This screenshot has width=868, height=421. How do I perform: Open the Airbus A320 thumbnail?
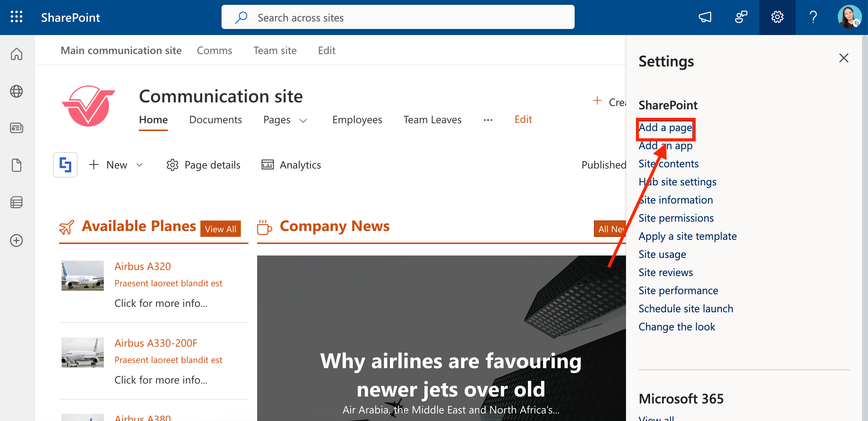pyautogui.click(x=83, y=276)
